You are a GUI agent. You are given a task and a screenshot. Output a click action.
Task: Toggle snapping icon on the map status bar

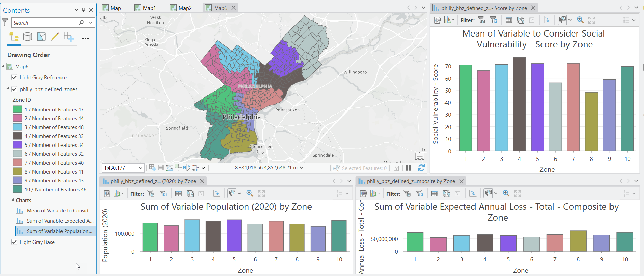click(x=152, y=168)
